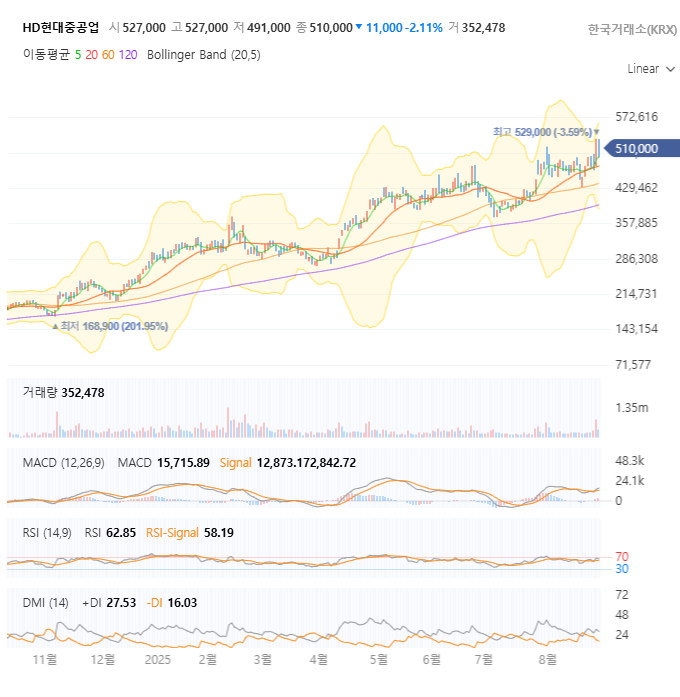Click the HD현대중공업 stock name
The height and width of the screenshot is (697, 680).
click(61, 28)
